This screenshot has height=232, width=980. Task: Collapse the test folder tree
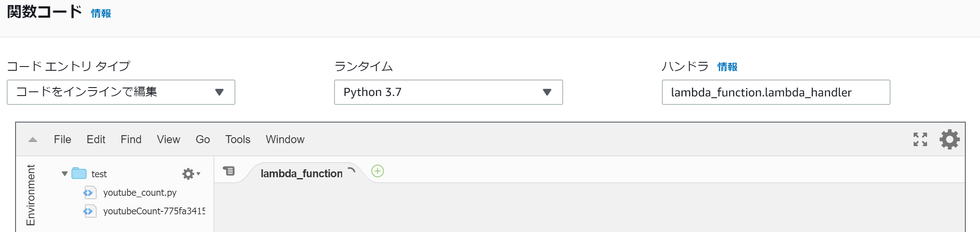[65, 174]
